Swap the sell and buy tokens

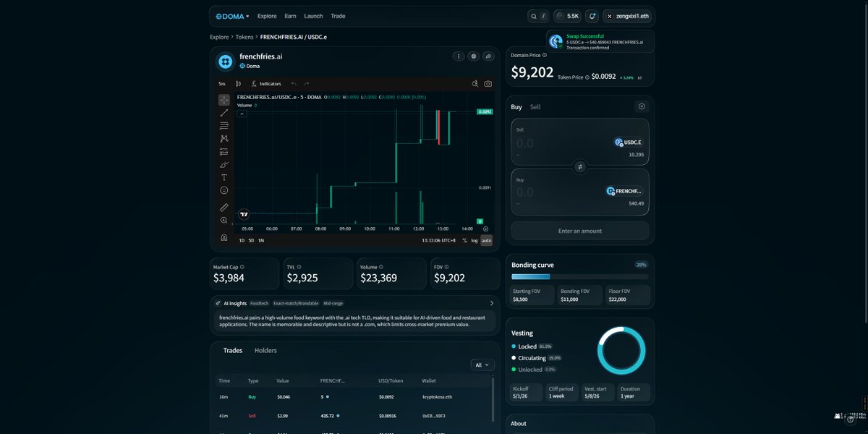(579, 166)
